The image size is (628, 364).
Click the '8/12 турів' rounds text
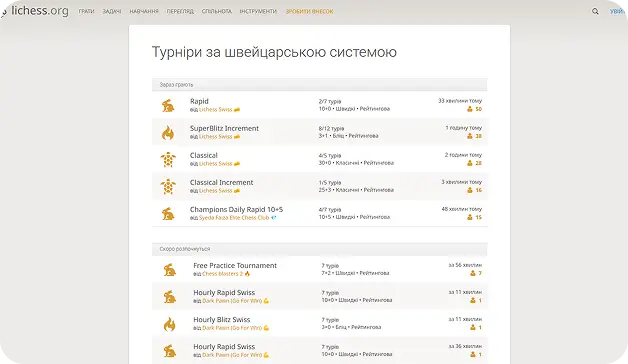pos(332,129)
